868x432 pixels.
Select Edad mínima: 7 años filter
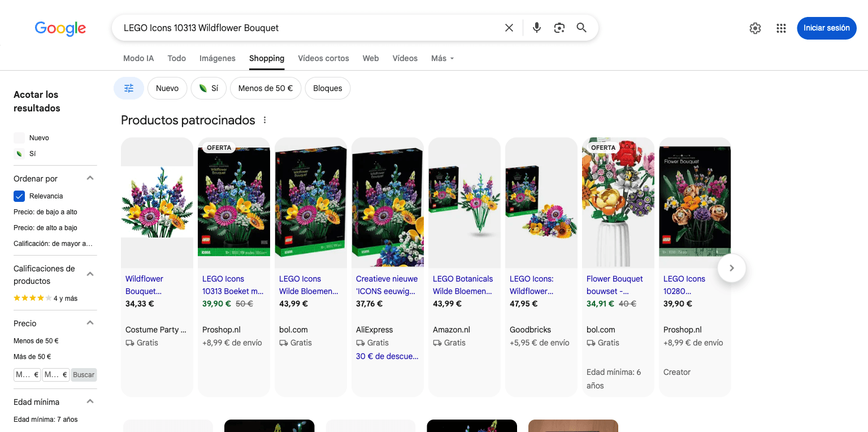point(46,420)
